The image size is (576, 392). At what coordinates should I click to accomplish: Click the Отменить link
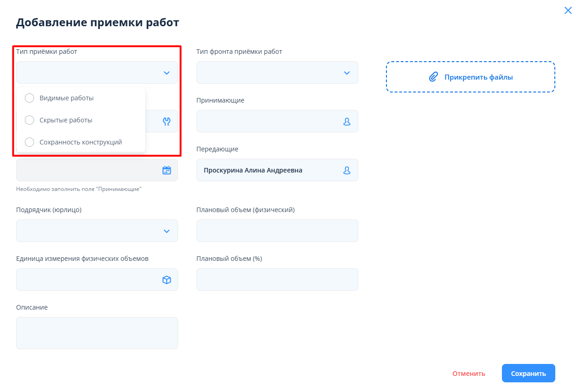tap(468, 374)
